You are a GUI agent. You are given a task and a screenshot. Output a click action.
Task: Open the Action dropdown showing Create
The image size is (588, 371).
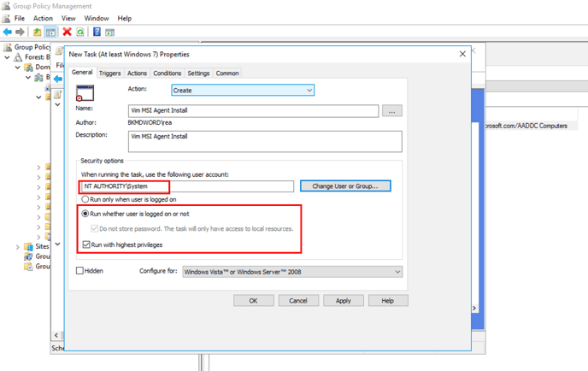[x=243, y=90]
